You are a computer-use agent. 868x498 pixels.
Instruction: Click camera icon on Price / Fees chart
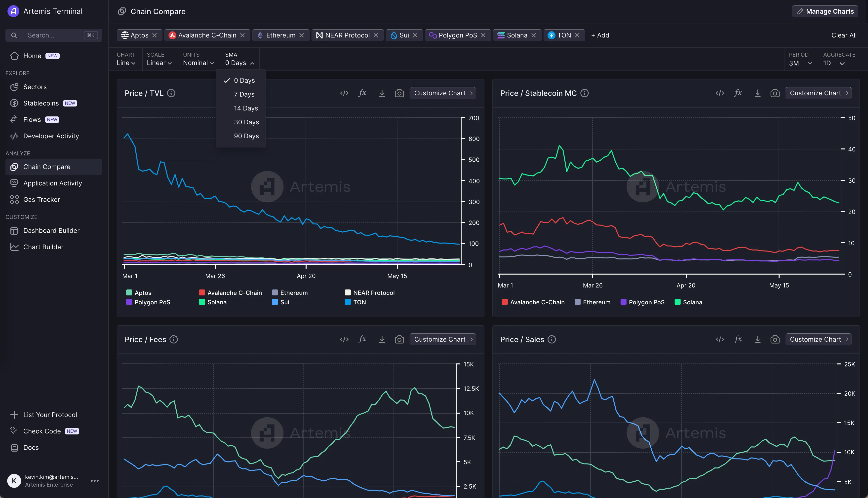(399, 340)
